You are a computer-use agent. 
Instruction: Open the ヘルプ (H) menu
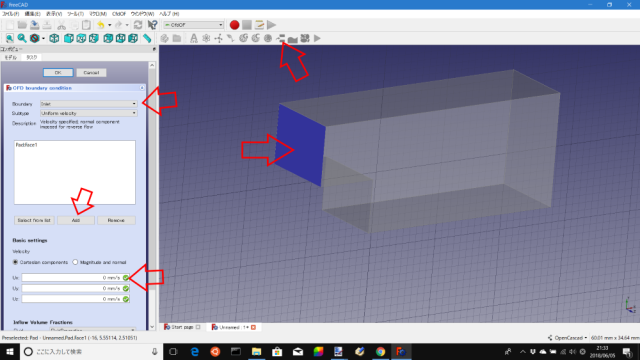(169, 14)
